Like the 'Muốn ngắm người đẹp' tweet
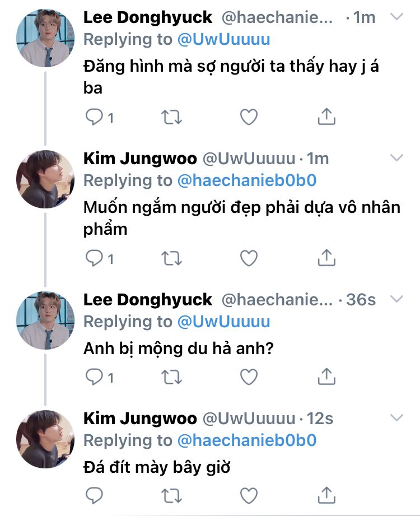This screenshot has width=420, height=516. (x=248, y=258)
